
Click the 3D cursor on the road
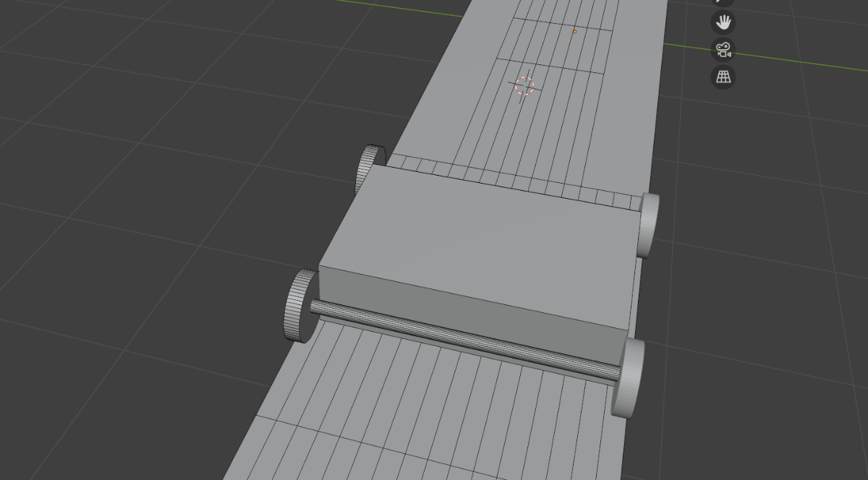coord(524,86)
